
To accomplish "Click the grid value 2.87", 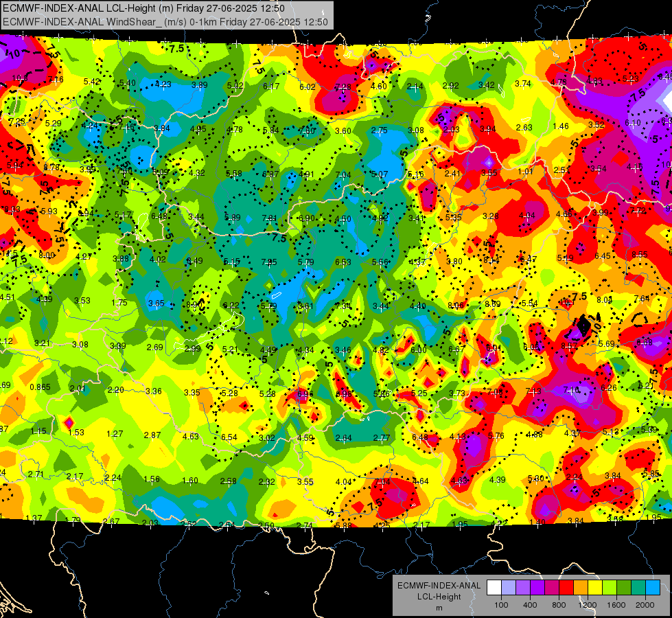I will coord(152,435).
